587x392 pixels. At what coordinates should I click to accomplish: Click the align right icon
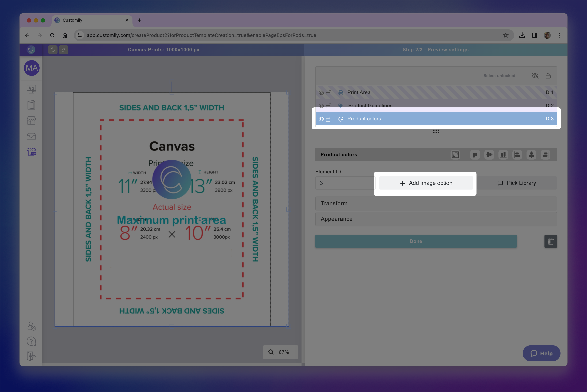tap(546, 155)
